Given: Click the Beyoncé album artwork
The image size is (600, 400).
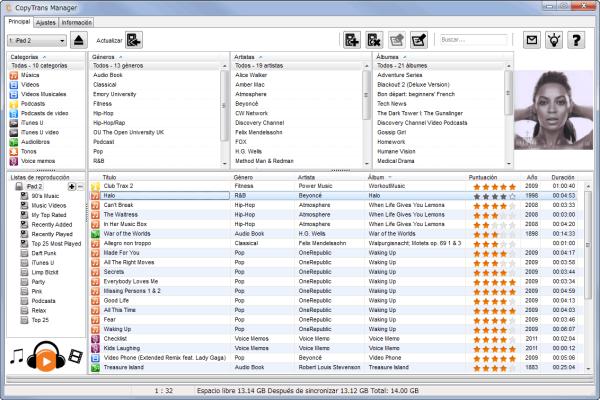Looking at the screenshot, I should pos(553,110).
